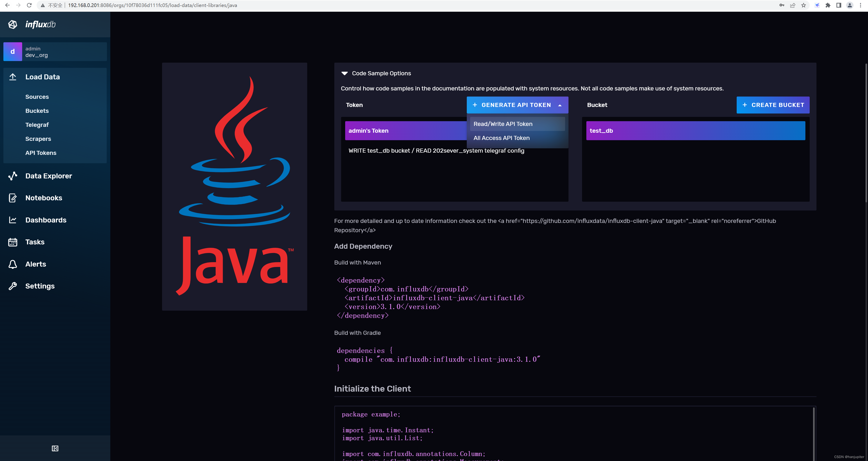Go to Sources in Load Data
The image size is (868, 461).
point(37,97)
